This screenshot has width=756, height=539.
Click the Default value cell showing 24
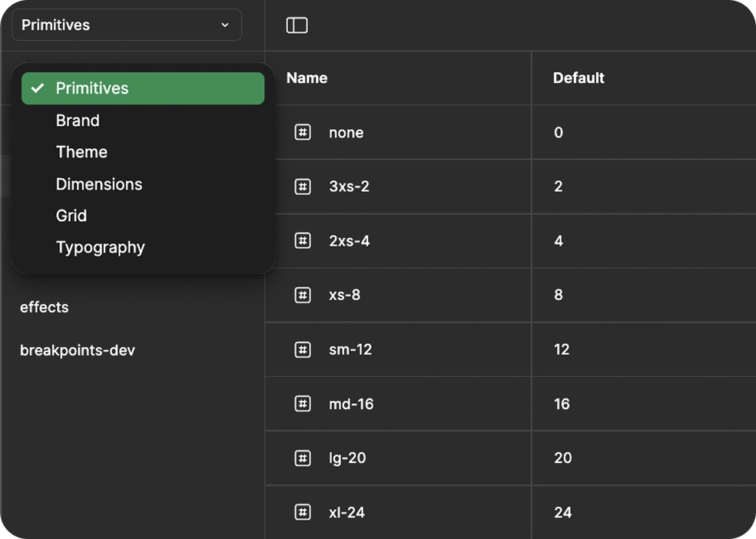(562, 512)
